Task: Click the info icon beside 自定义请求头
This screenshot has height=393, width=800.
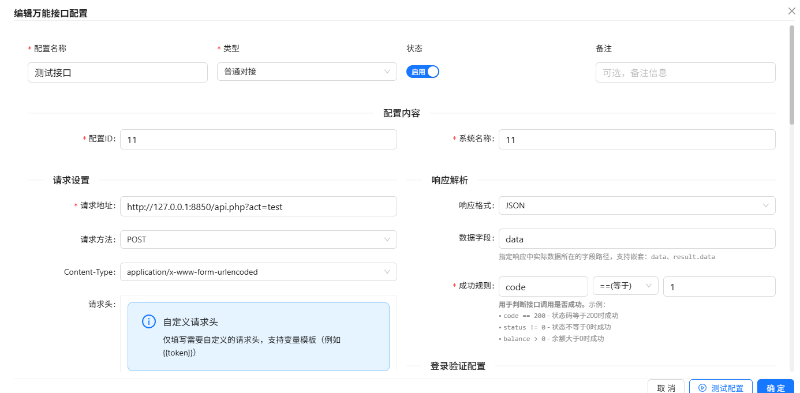Action: (x=148, y=322)
